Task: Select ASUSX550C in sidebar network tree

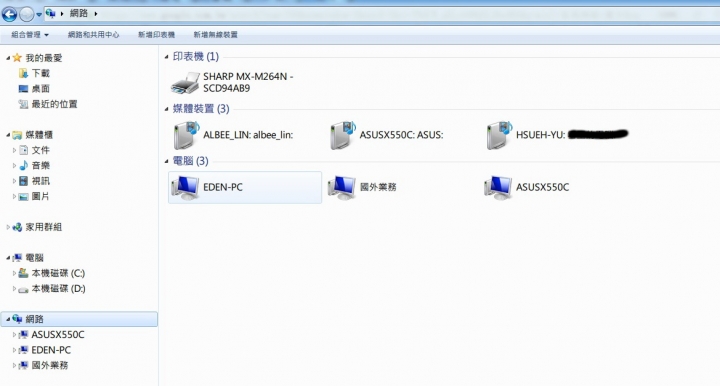Action: [x=58, y=335]
